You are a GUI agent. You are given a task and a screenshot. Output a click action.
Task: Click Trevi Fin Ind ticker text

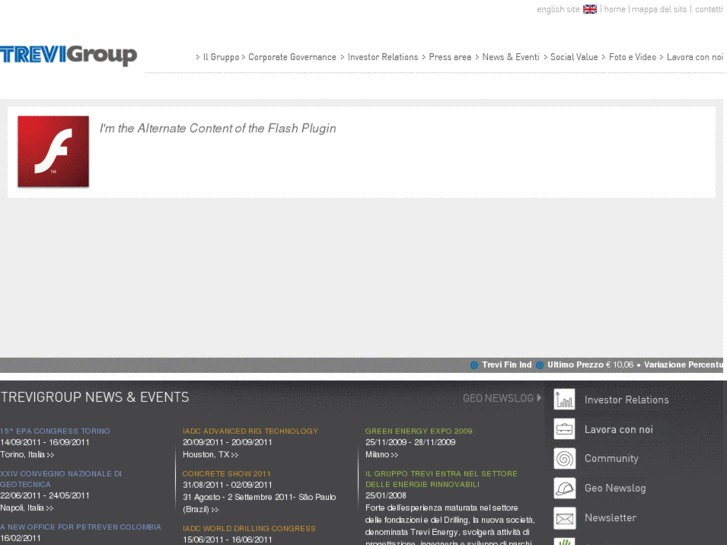[507, 365]
